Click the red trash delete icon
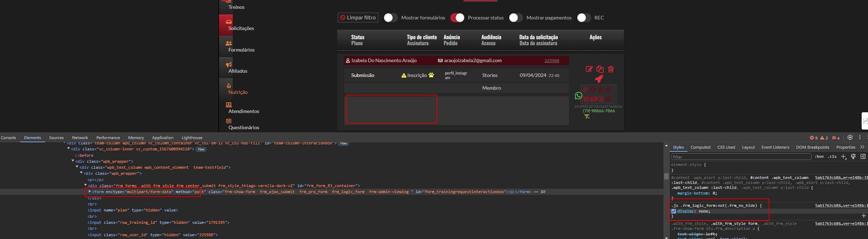Screen dimensions: 868x239 pos(611,69)
